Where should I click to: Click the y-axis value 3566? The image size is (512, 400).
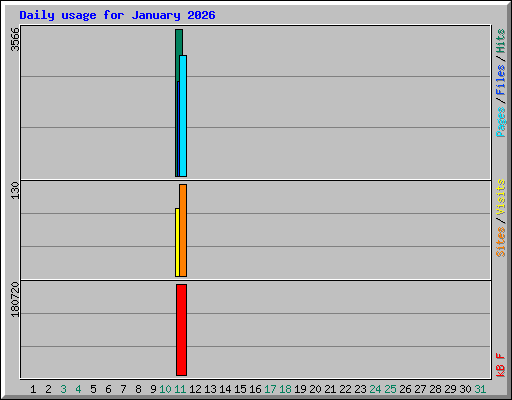click(15, 39)
